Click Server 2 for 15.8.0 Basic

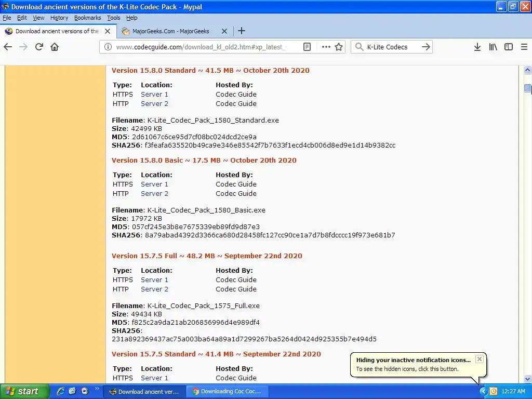[x=154, y=194]
